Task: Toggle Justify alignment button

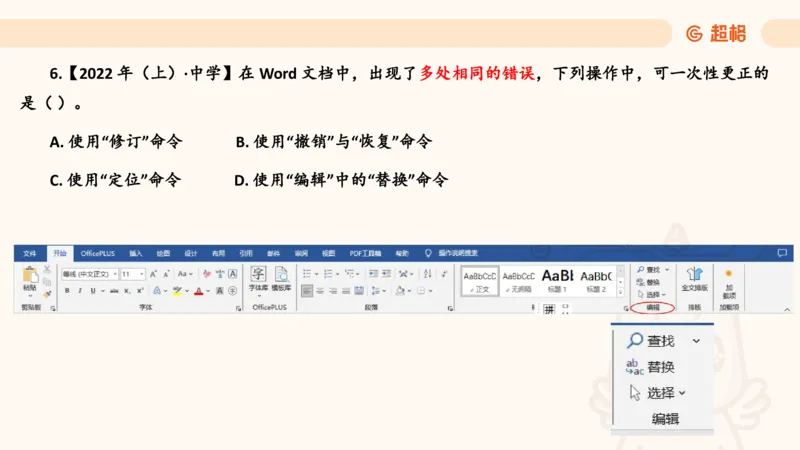Action: (346, 291)
